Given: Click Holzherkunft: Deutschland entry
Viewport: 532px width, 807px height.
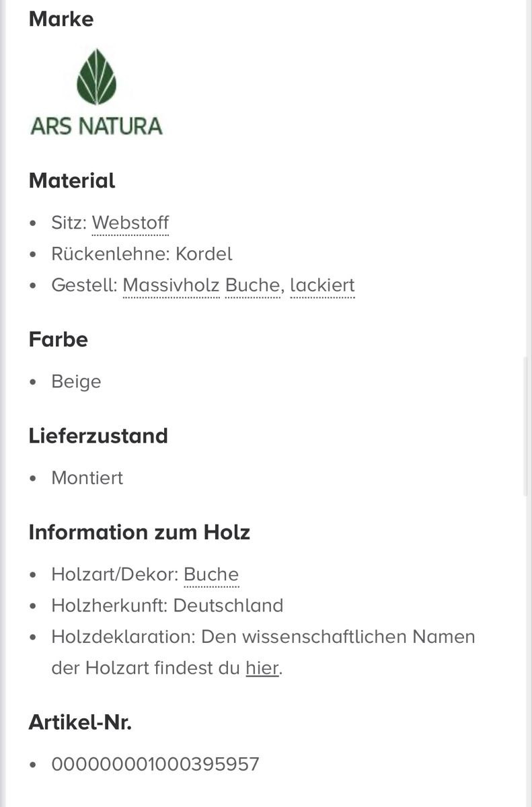Looking at the screenshot, I should coord(167,605).
